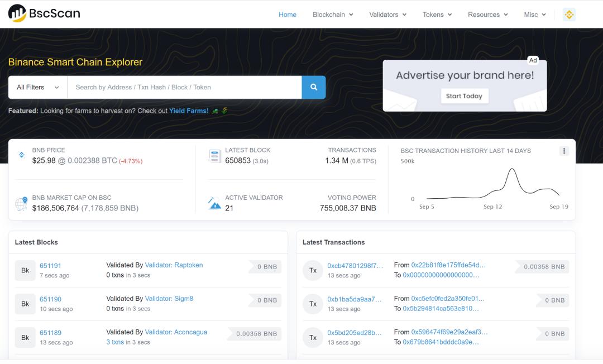
Task: Click the blue search magnifier button
Action: [313, 87]
